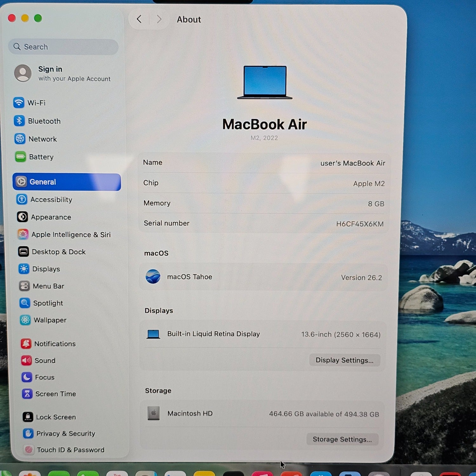
Task: Click the Wallpaper flower icon
Action: coord(25,320)
